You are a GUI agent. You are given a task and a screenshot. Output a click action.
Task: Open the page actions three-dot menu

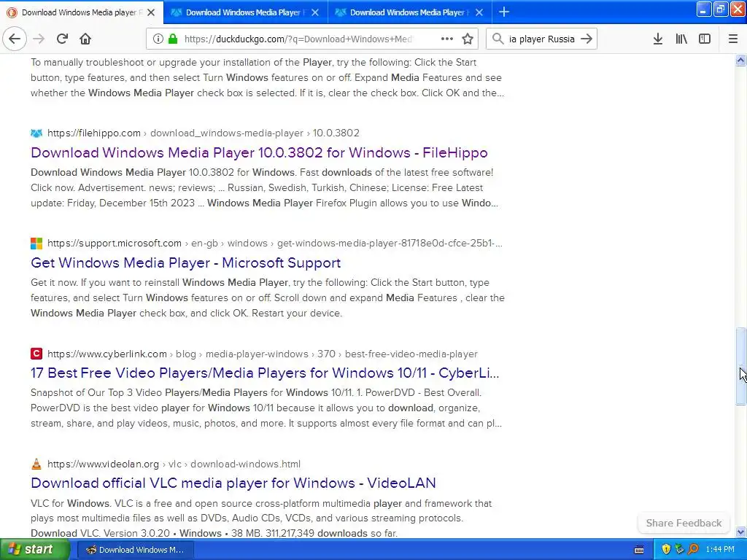(447, 39)
